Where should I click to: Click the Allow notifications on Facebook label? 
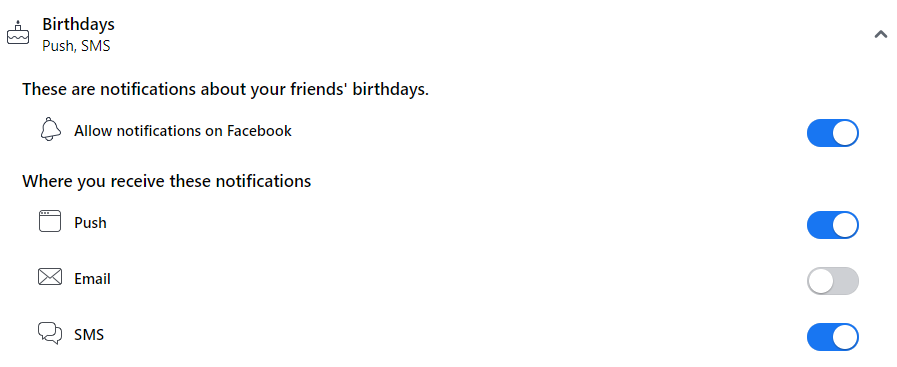(183, 131)
